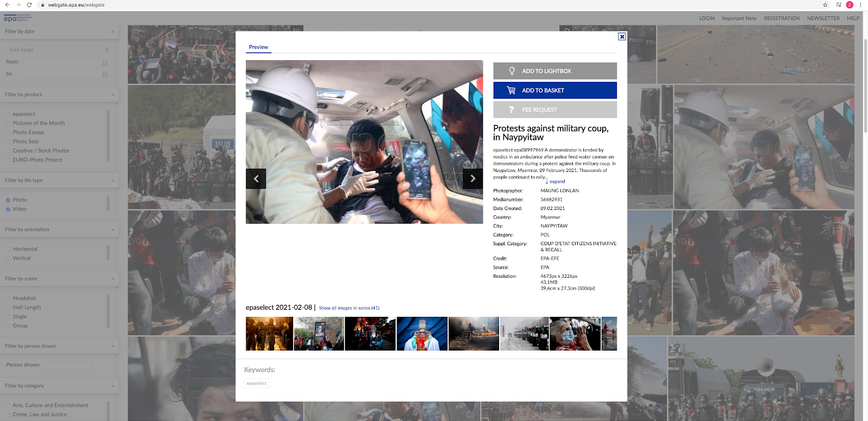Open the clown face series thumbnail
The width and height of the screenshot is (868, 421).
click(422, 334)
